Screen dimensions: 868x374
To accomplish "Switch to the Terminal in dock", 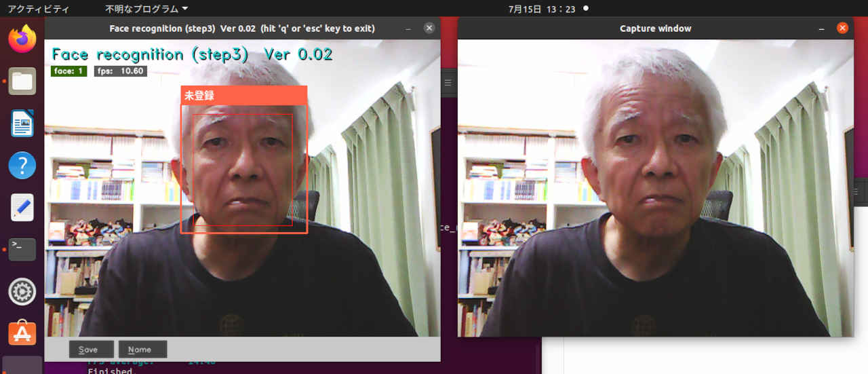I will [22, 250].
